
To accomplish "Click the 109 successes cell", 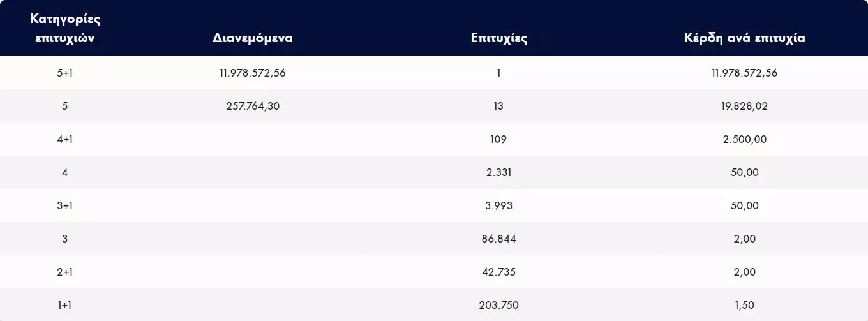I will tap(498, 139).
